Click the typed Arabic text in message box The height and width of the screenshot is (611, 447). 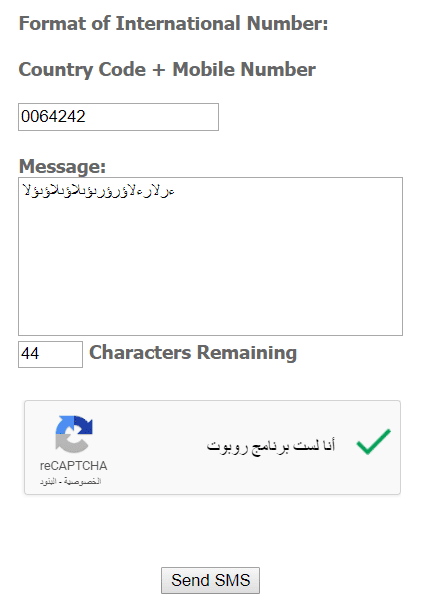coord(98,191)
